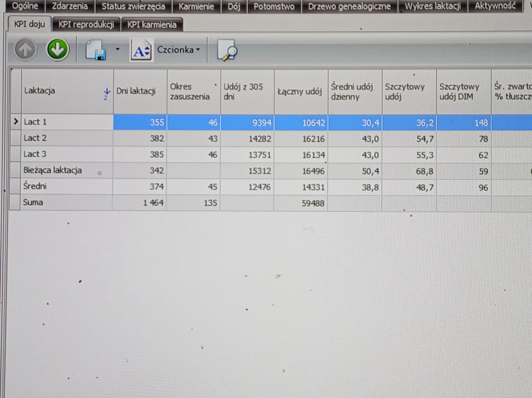Switch to KPI karmienia tab
Image resolution: width=532 pixels, height=398 pixels.
point(152,25)
